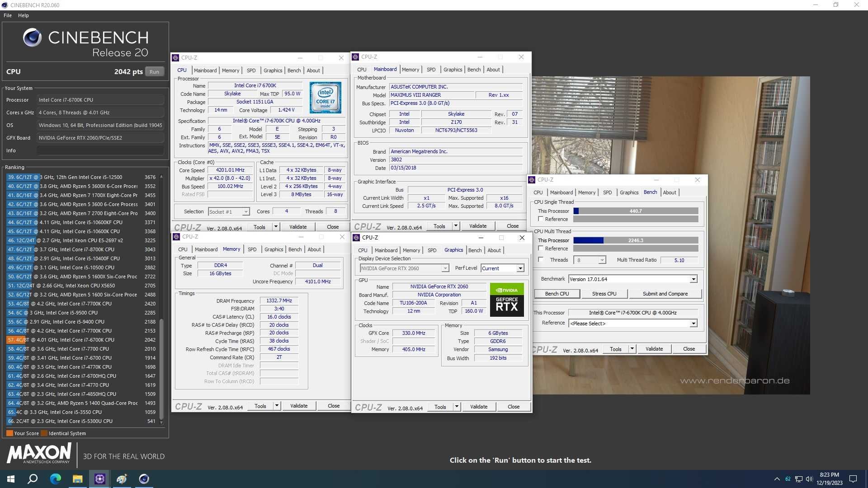Open display device NVIDIA GeForce dropdown
The height and width of the screenshot is (488, 868).
445,268
